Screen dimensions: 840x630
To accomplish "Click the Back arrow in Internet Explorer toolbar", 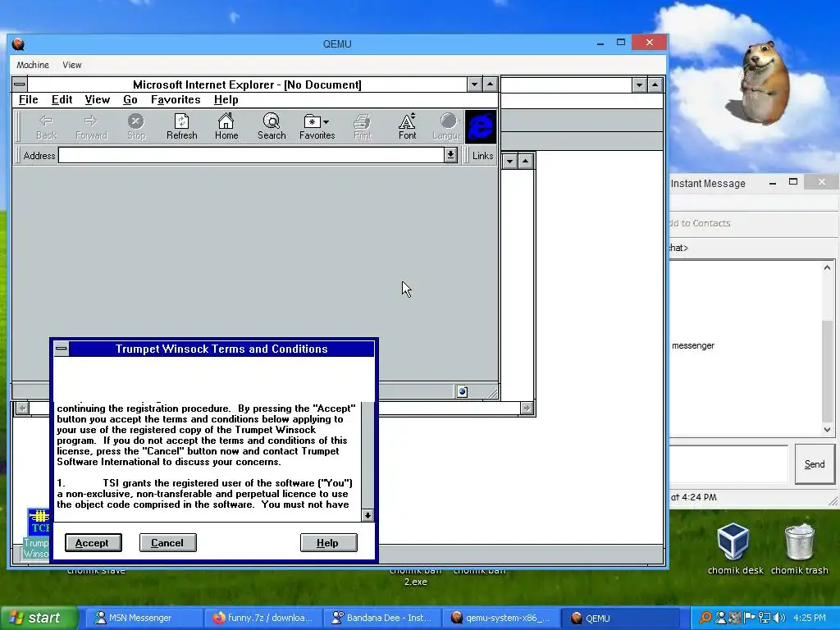I will click(46, 126).
